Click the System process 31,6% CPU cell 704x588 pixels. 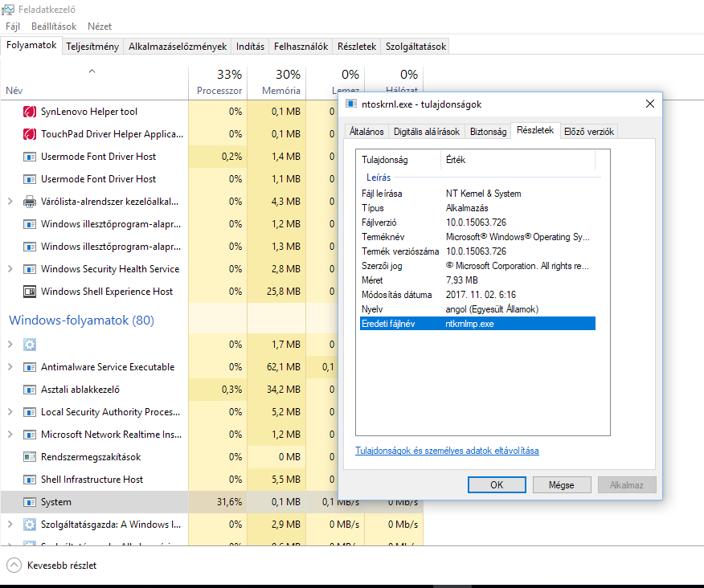[x=218, y=502]
